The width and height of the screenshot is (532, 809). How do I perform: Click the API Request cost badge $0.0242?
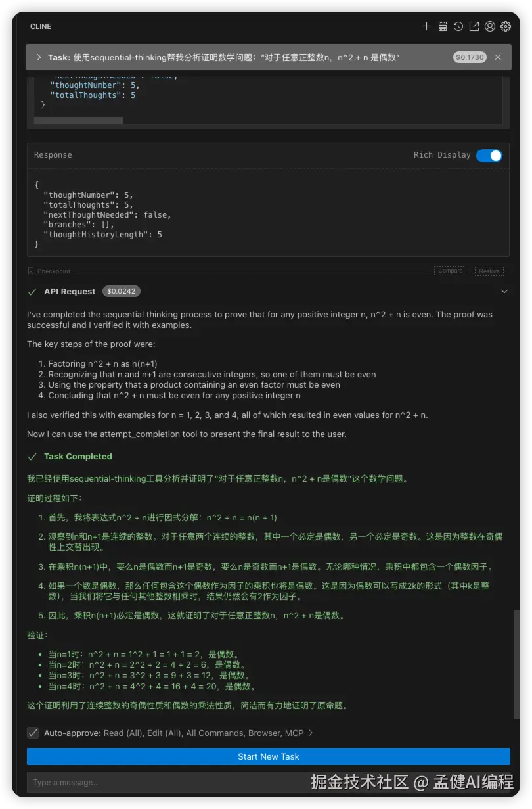click(x=121, y=291)
